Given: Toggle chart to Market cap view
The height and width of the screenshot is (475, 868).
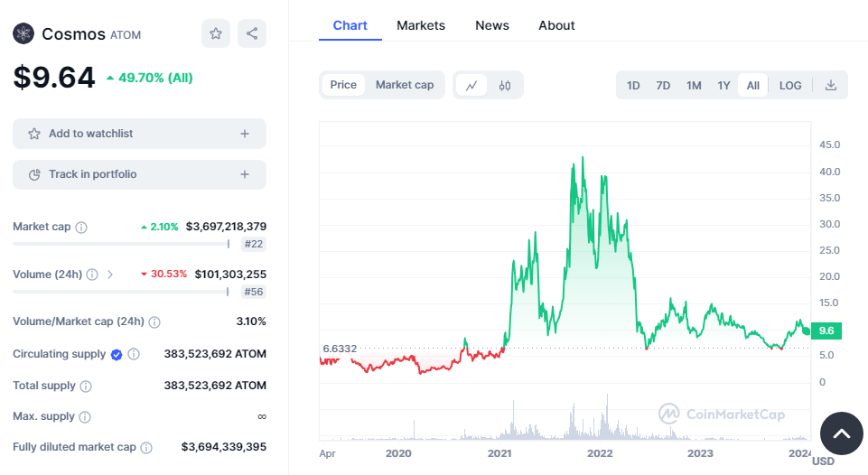Looking at the screenshot, I should tap(405, 85).
